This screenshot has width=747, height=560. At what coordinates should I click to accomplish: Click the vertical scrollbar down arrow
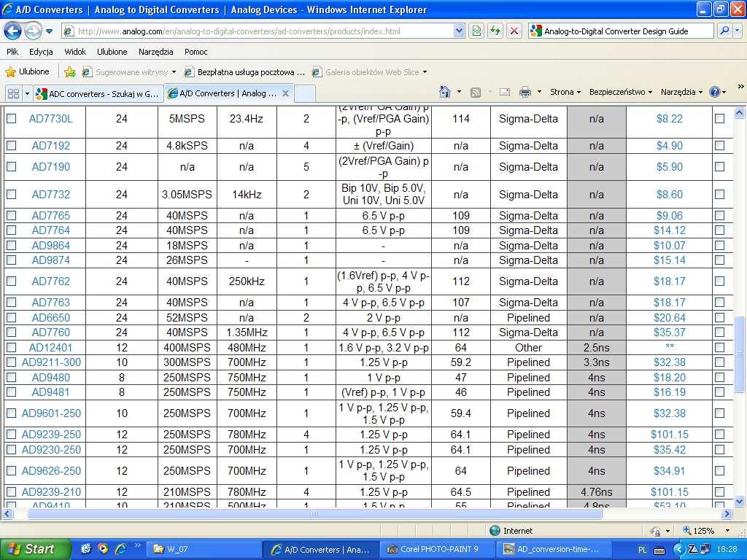(x=739, y=502)
